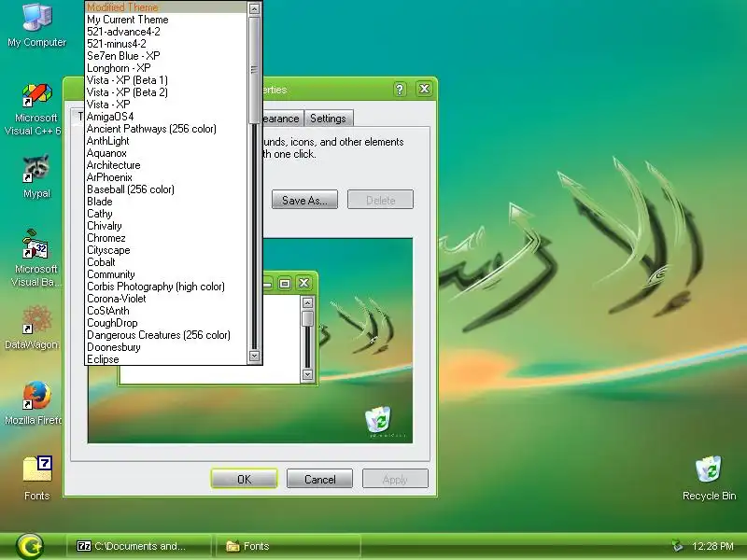Click the system tray icon near clock
The height and width of the screenshot is (560, 747).
[677, 546]
